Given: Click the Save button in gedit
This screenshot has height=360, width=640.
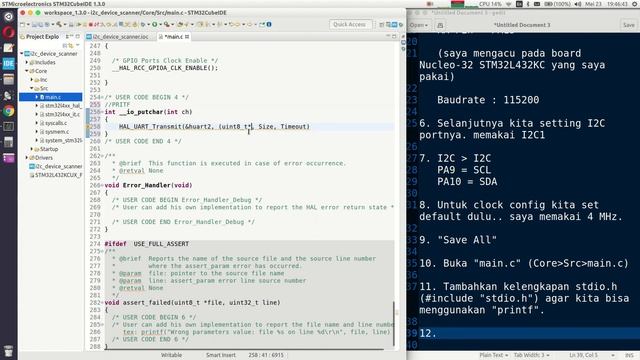Looking at the screenshot, I should tap(629, 25).
